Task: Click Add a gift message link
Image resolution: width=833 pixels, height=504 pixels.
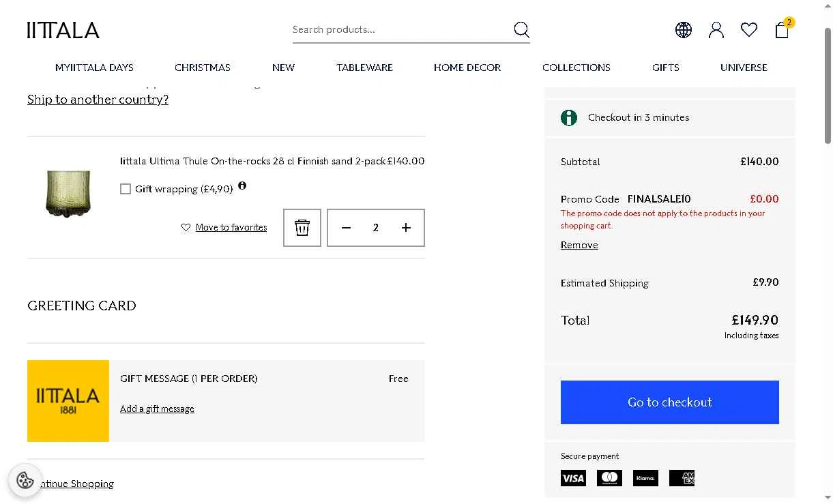Action: click(157, 409)
